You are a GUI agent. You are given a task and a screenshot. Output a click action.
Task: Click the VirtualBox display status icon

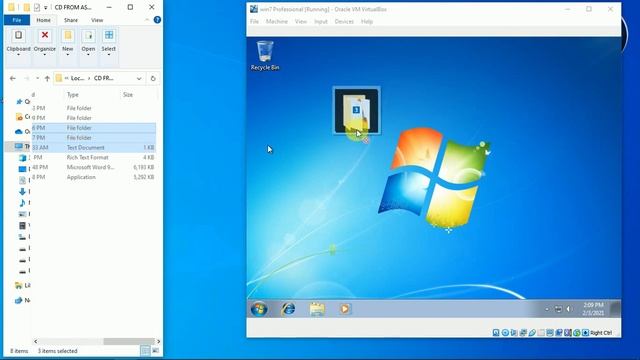(x=550, y=333)
